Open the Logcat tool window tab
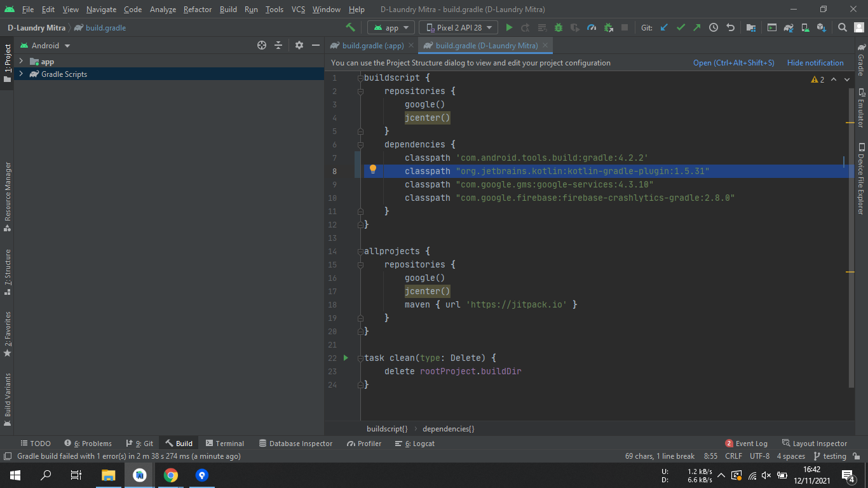The height and width of the screenshot is (488, 868). [415, 444]
